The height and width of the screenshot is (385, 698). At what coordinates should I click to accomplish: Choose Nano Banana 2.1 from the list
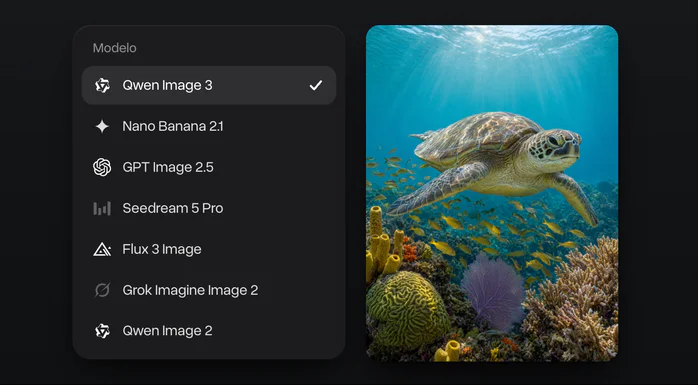point(209,126)
